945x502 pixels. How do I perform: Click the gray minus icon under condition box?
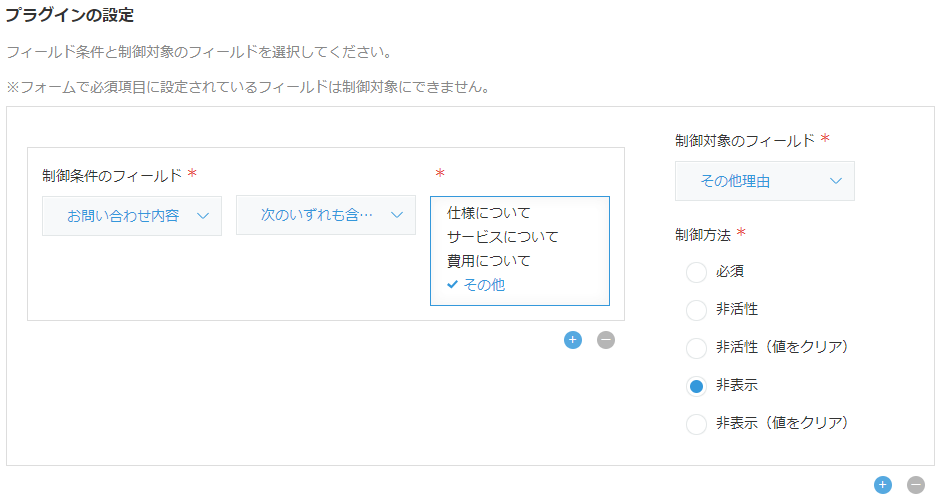pyautogui.click(x=606, y=340)
